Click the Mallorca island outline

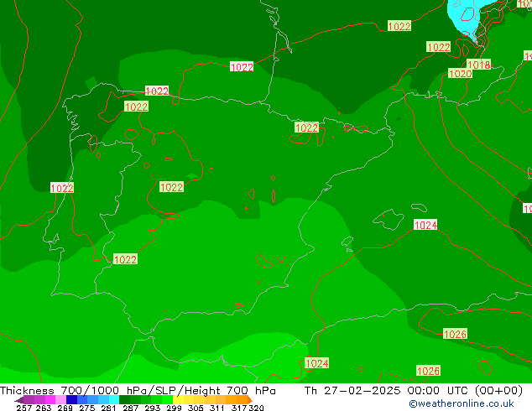389,220
